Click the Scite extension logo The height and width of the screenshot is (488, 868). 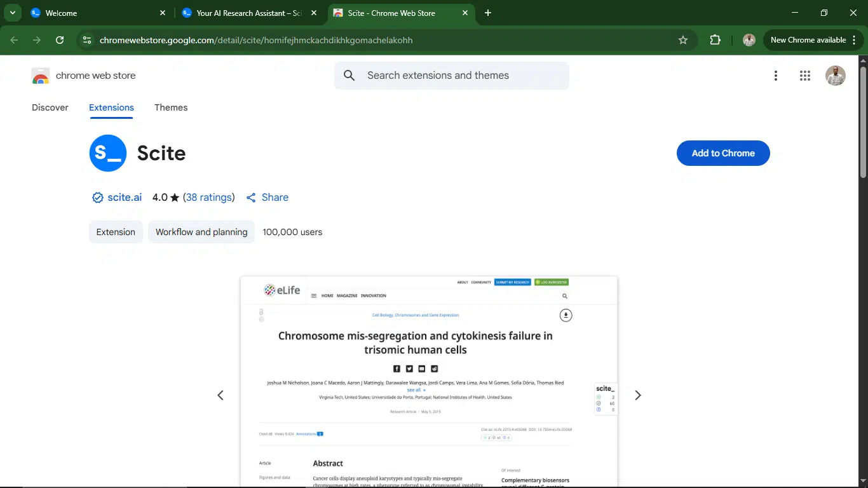108,153
